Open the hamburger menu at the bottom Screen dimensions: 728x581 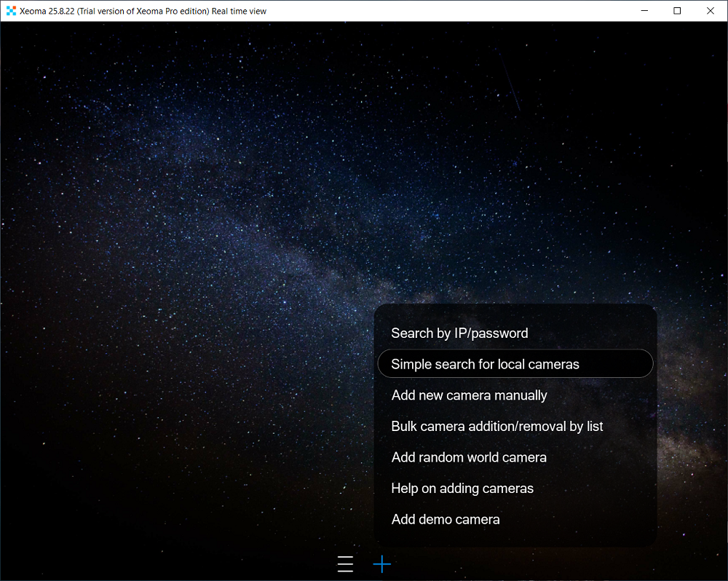click(344, 564)
